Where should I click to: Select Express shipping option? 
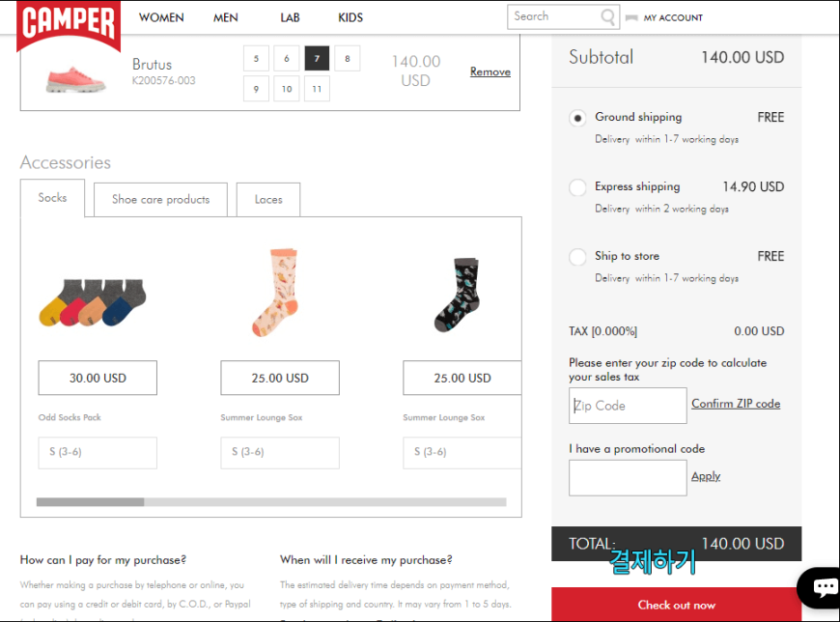tap(577, 187)
